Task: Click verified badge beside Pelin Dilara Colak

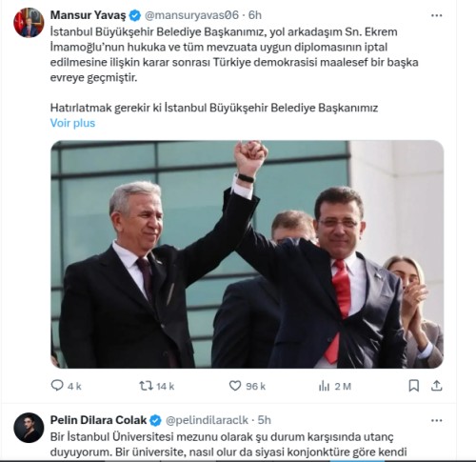Action: click(x=155, y=420)
